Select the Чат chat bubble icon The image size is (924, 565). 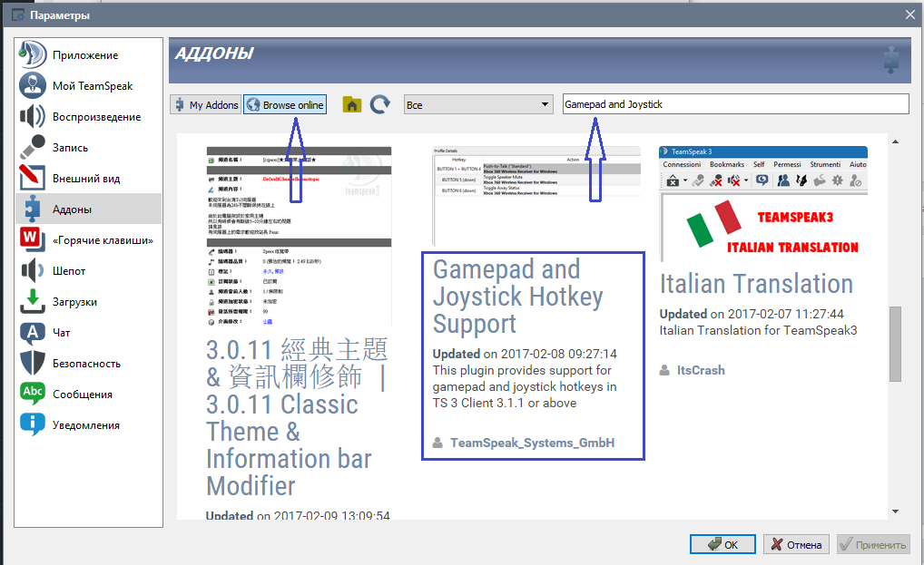click(33, 333)
